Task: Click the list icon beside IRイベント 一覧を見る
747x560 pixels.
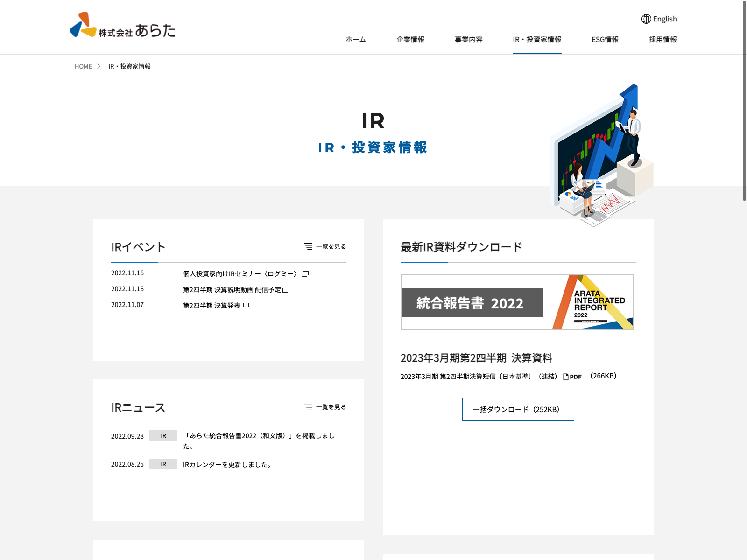Action: click(x=308, y=246)
